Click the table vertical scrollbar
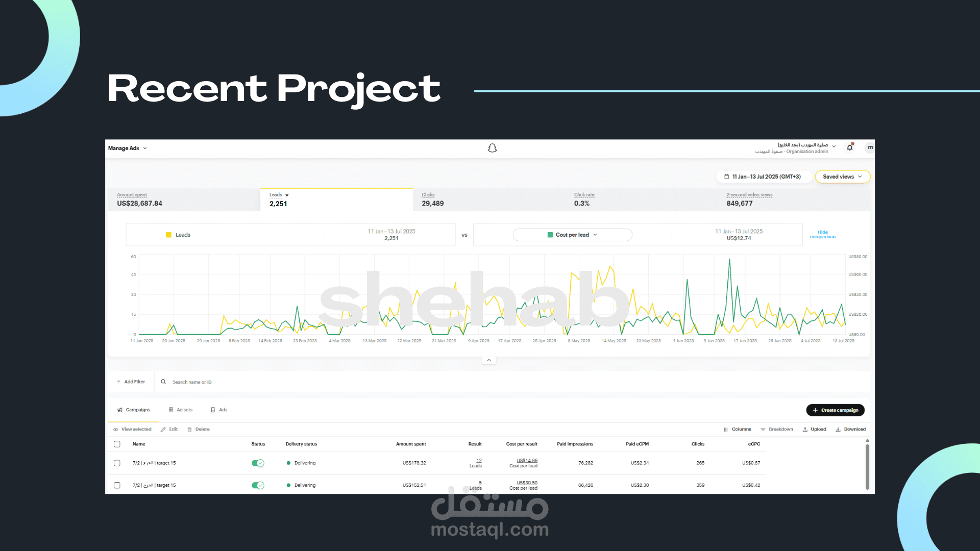This screenshot has width=980, height=551. (x=867, y=467)
